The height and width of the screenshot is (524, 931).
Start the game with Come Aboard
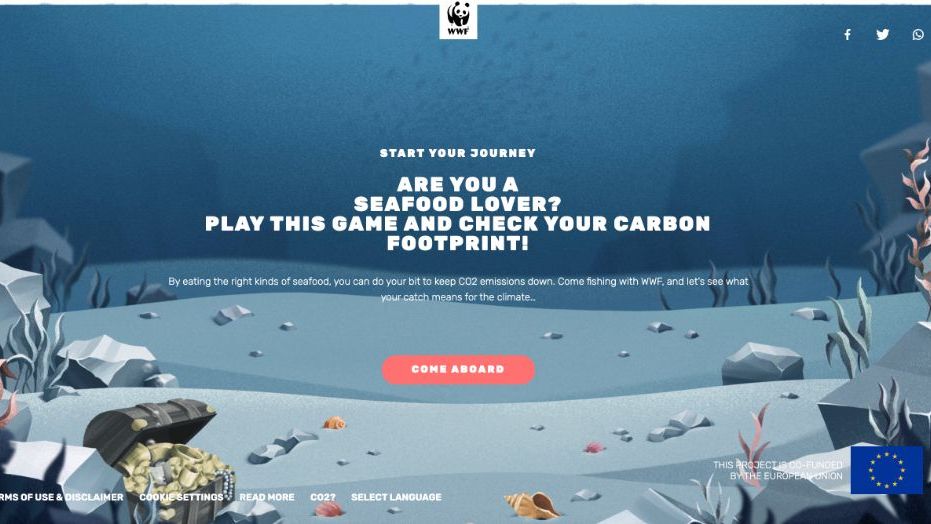pos(458,369)
